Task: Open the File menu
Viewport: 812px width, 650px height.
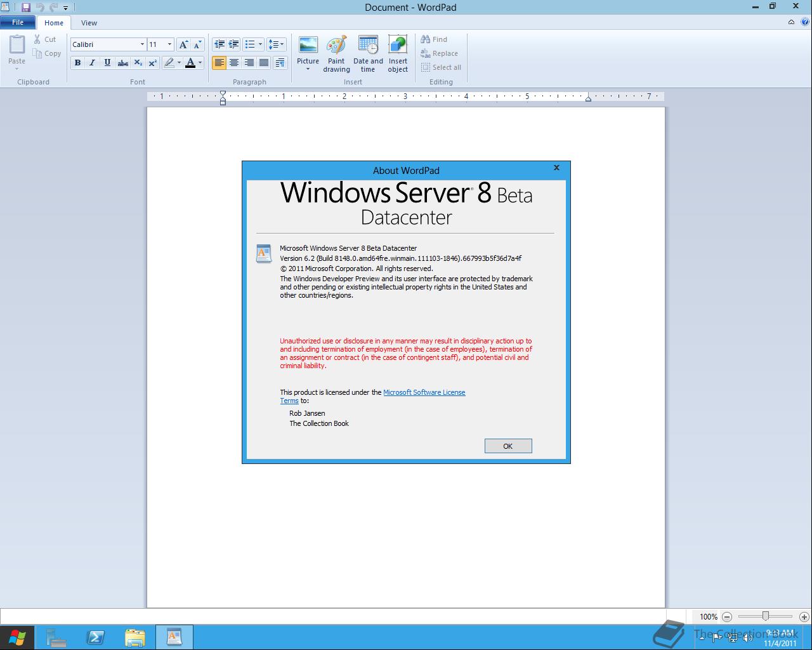Action: (18, 22)
